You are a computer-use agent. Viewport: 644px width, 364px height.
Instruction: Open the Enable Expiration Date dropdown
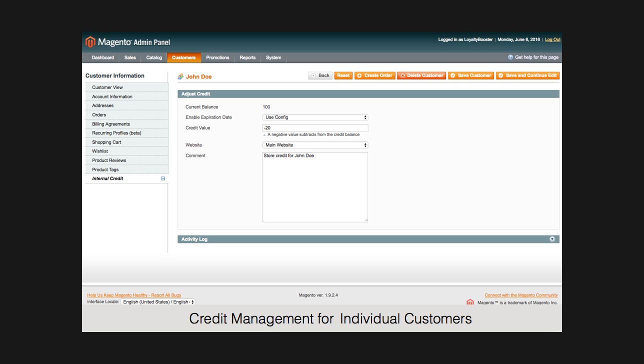click(x=315, y=117)
